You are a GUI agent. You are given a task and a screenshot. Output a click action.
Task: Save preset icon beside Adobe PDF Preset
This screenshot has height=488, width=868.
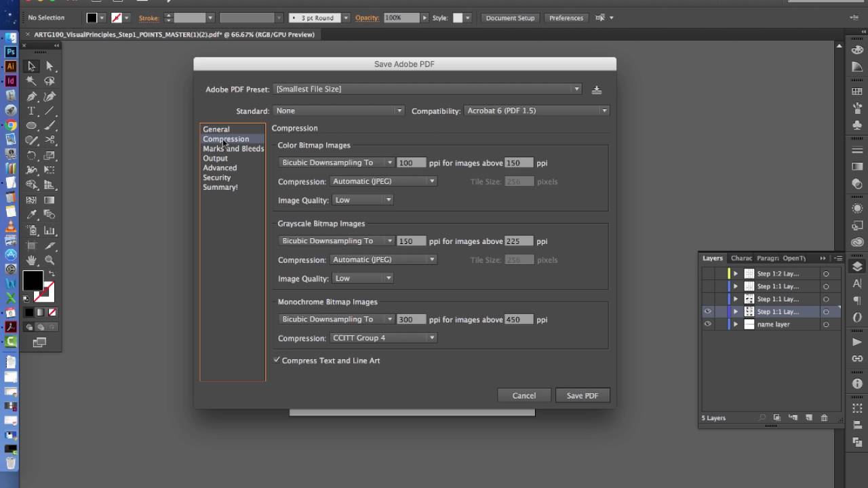[597, 89]
